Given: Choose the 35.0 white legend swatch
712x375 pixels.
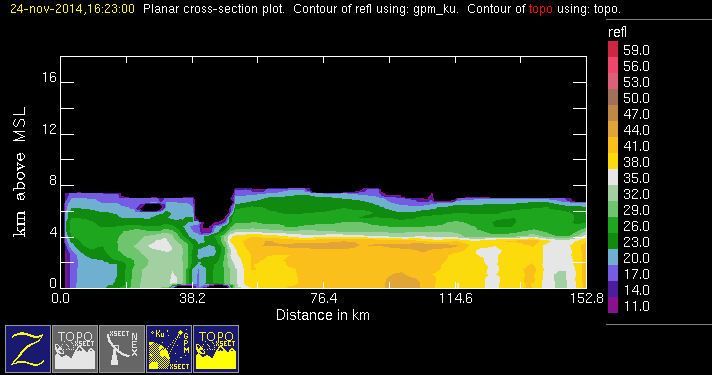Looking at the screenshot, I should coord(613,177).
